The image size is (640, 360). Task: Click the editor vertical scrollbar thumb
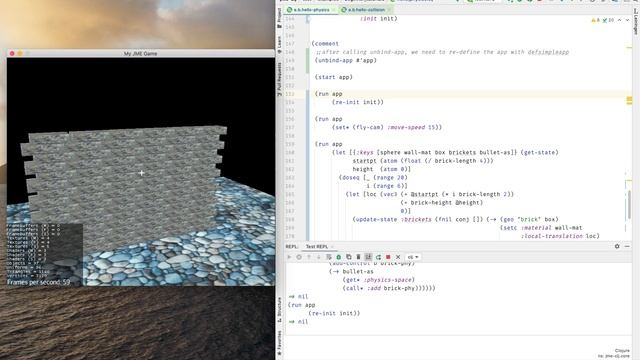point(629,205)
